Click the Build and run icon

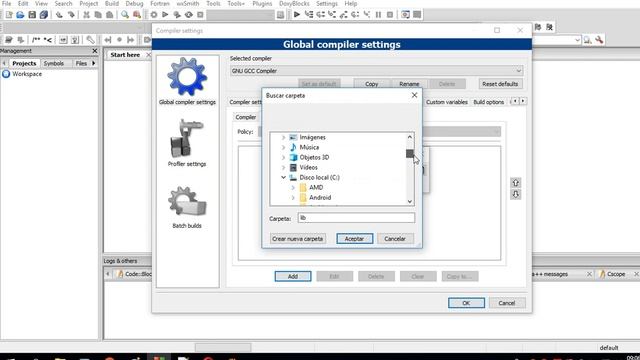coord(177,15)
